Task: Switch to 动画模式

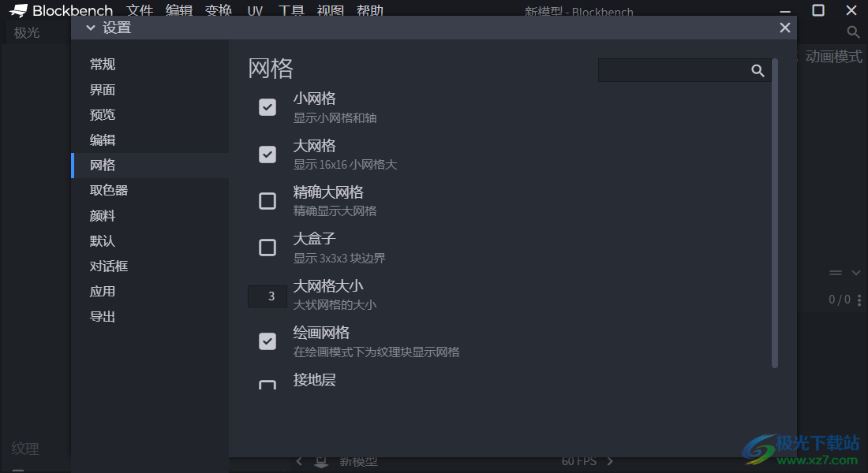Action: click(833, 57)
